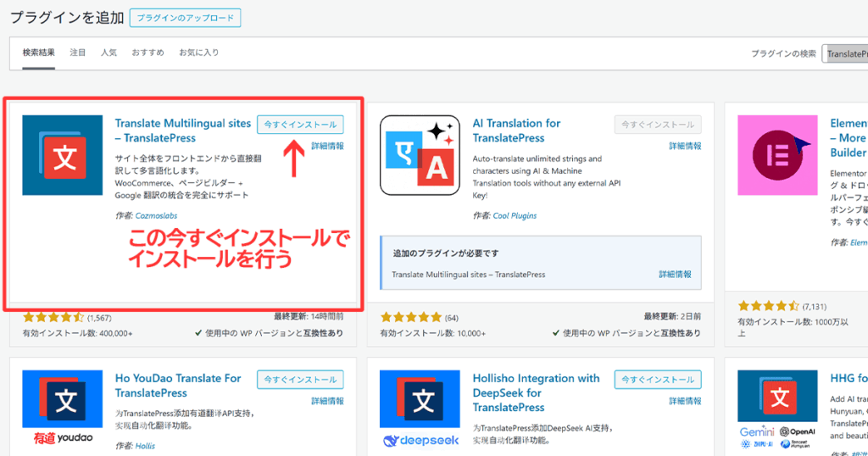Click the five-star rating of AI Translation
Viewport: 868px width, 456px height.
click(411, 317)
